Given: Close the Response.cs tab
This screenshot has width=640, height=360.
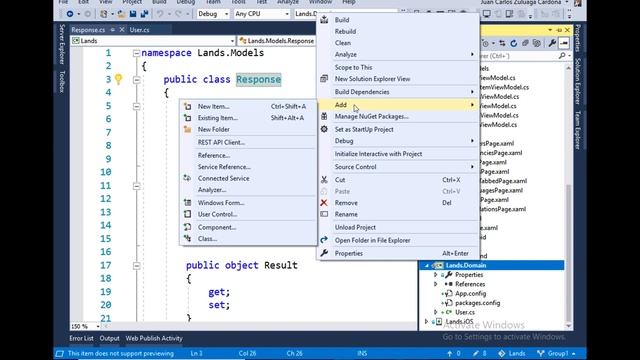Looking at the screenshot, I should [122, 30].
